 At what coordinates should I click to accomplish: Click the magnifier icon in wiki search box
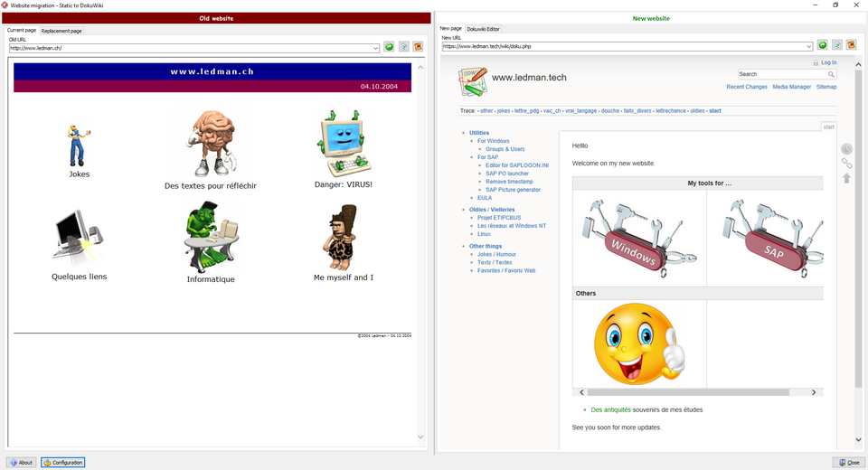pos(832,74)
